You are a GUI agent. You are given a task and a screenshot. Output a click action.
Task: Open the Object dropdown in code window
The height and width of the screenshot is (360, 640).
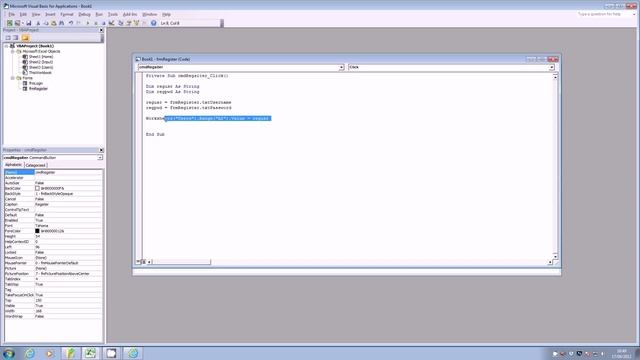(x=341, y=67)
